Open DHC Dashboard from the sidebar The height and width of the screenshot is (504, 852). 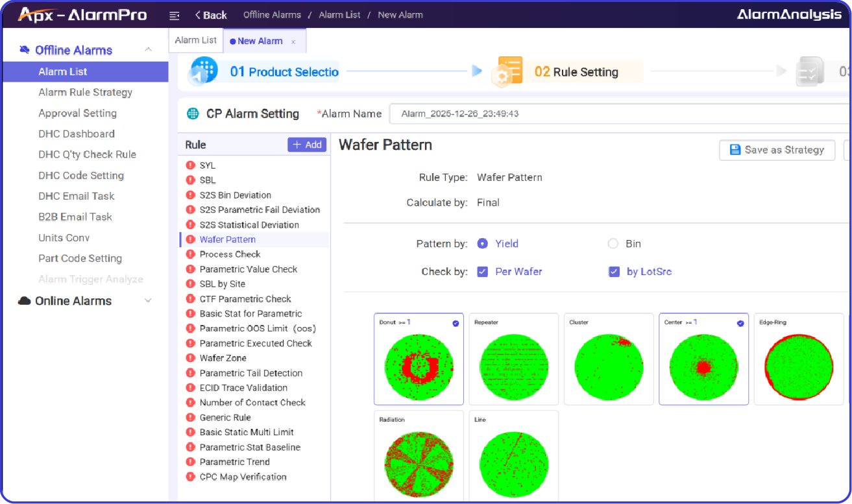coord(77,134)
